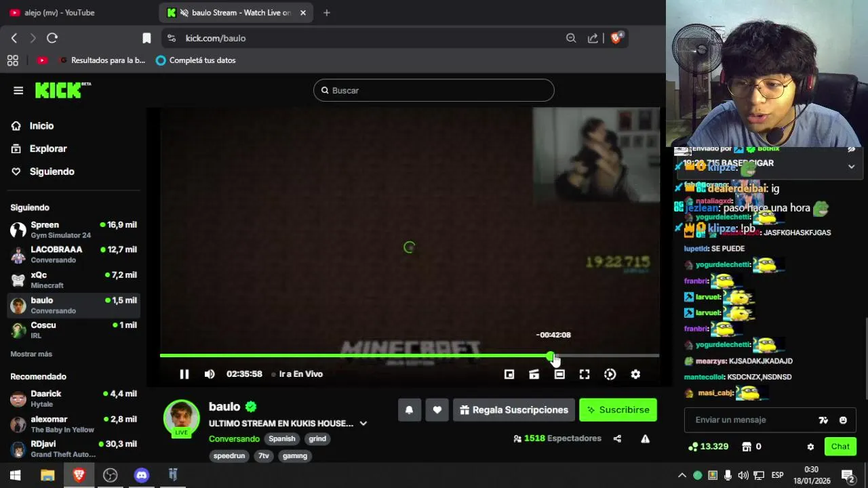This screenshot has height=488, width=868.
Task: Open emoji picker in chat input
Action: (843, 420)
